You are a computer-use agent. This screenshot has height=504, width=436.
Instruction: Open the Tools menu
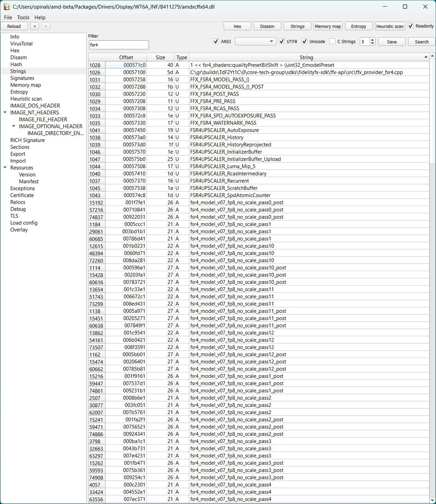click(23, 17)
